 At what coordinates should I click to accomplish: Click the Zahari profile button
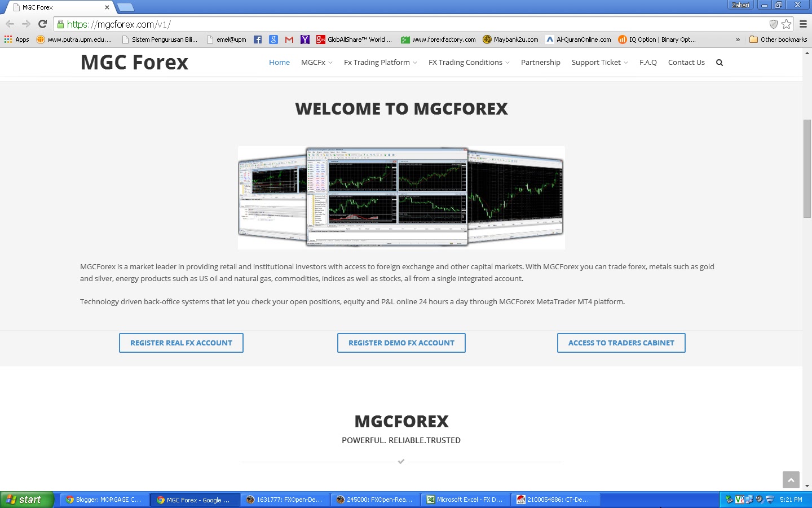click(x=740, y=5)
